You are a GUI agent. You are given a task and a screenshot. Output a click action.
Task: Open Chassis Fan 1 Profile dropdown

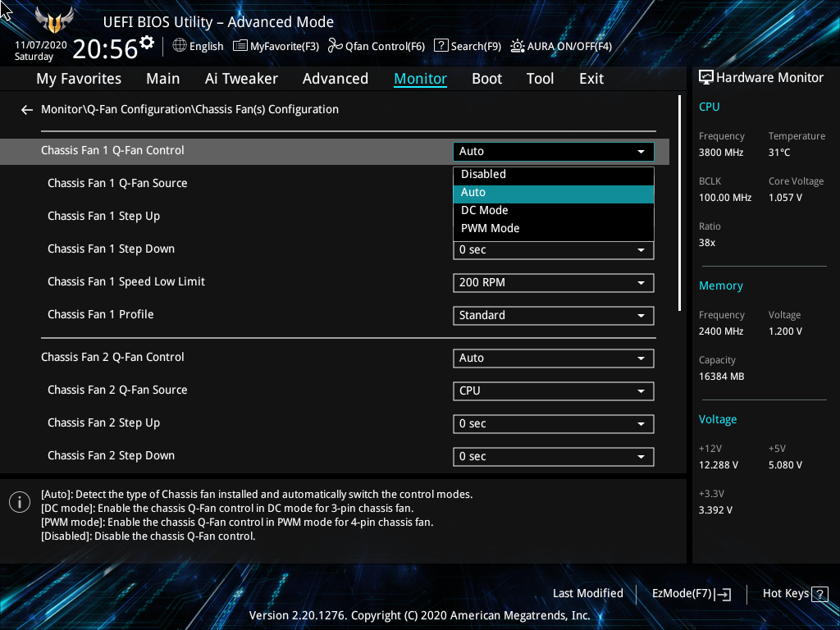(x=554, y=316)
